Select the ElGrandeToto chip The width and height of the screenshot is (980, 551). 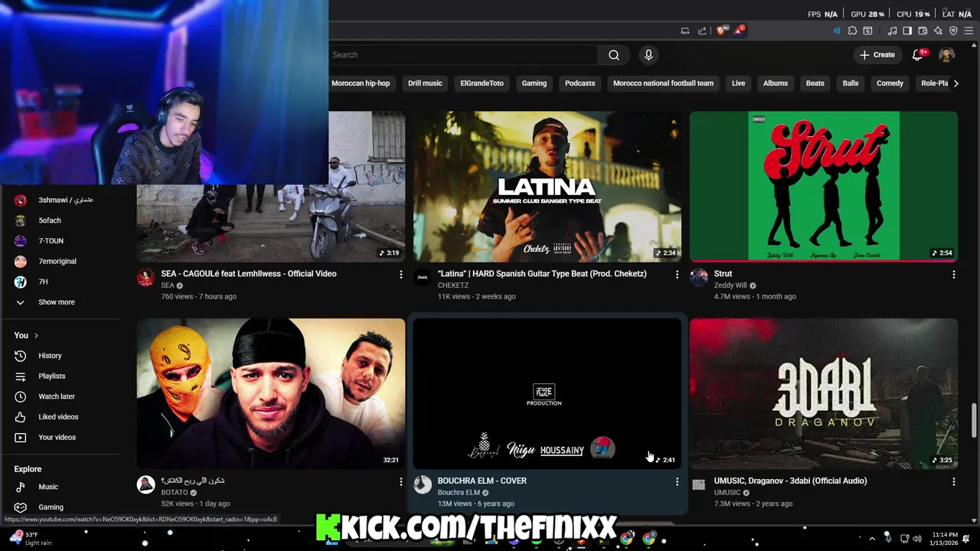(482, 83)
